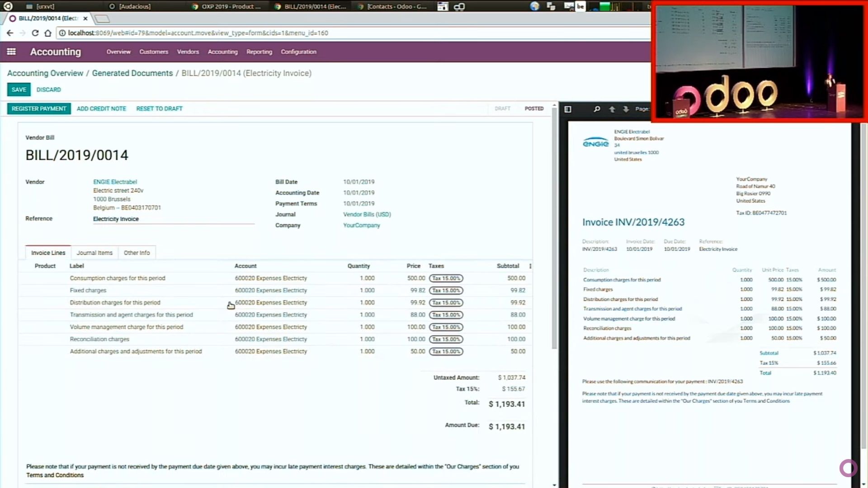The image size is (868, 488).
Task: Click REGISTER PAYMENT button
Action: tap(39, 108)
